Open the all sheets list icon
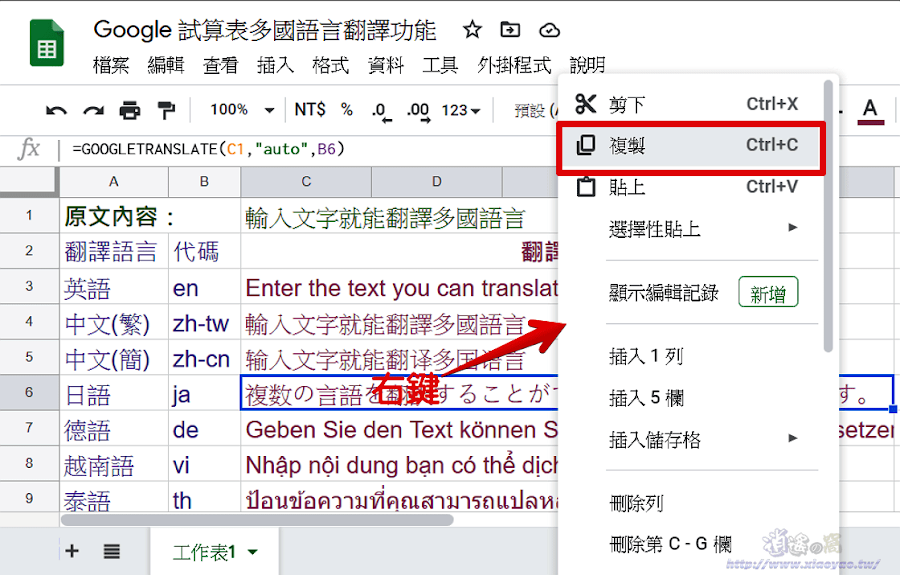The width and height of the screenshot is (900, 575). point(112,551)
